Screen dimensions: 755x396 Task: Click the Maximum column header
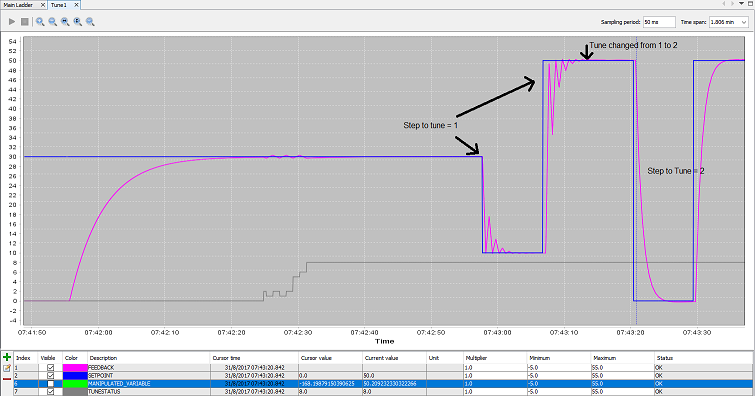point(623,358)
